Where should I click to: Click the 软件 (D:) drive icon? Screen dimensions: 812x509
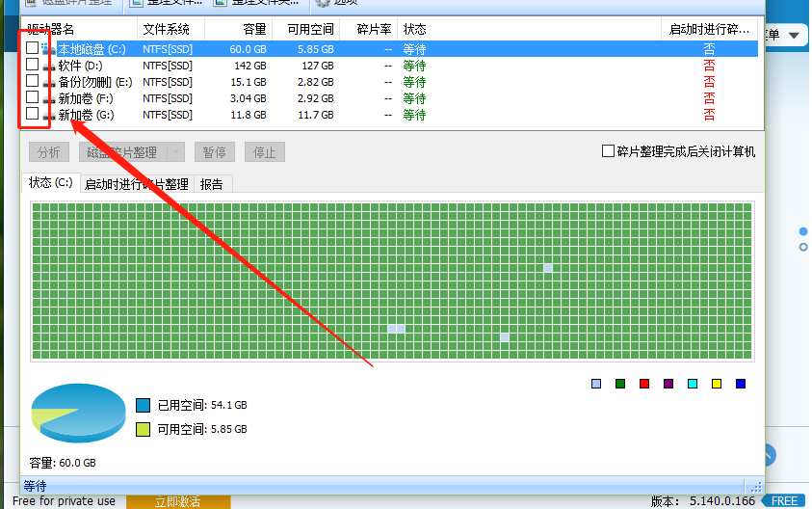(x=49, y=67)
